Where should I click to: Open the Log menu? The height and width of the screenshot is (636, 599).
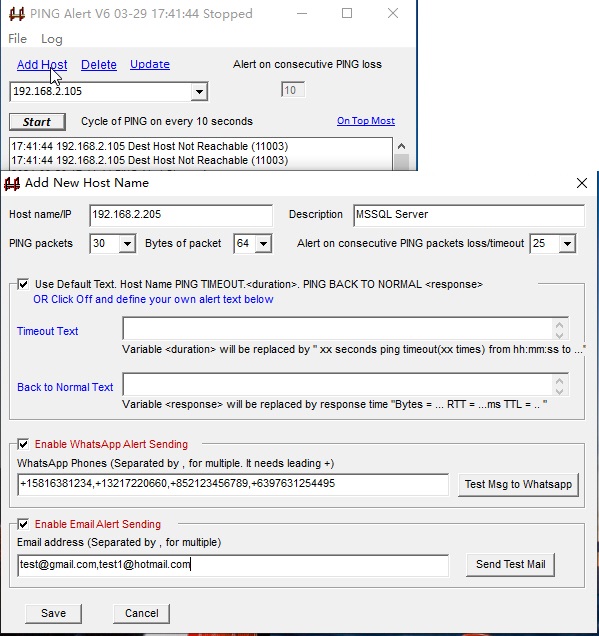click(x=52, y=39)
